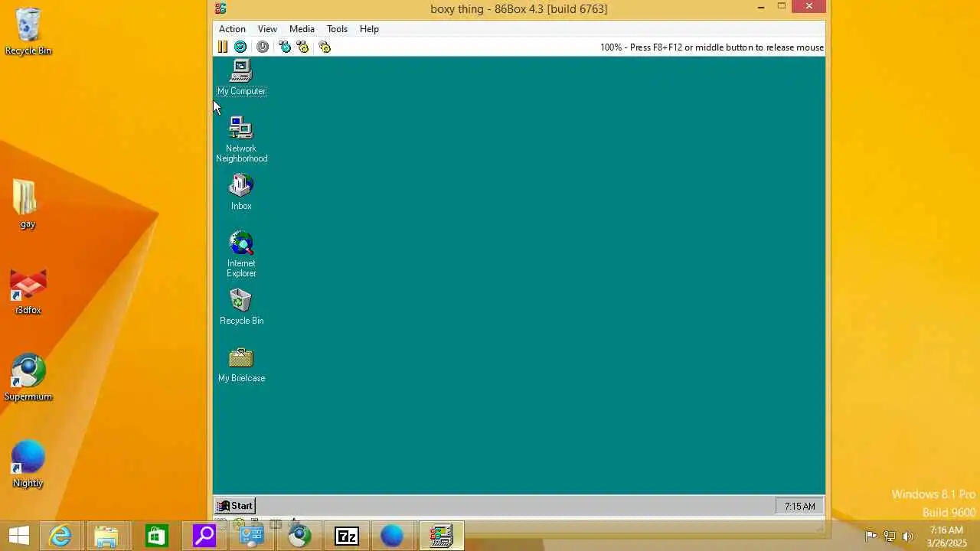980x551 pixels.
Task: Select the Inbox icon
Action: point(241,192)
